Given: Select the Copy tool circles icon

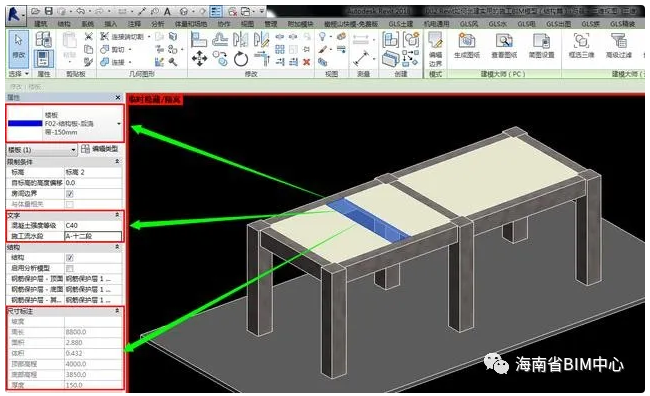Looking at the screenshot, I should pos(220,59).
